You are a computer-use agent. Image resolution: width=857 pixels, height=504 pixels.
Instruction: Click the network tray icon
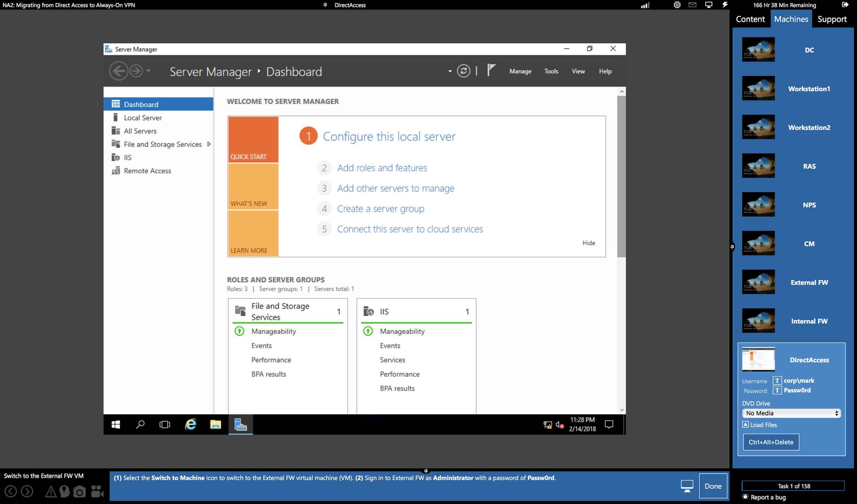coord(548,425)
